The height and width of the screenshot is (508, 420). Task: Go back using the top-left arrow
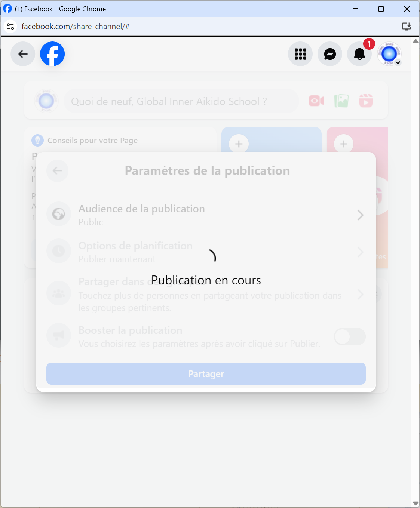(23, 54)
